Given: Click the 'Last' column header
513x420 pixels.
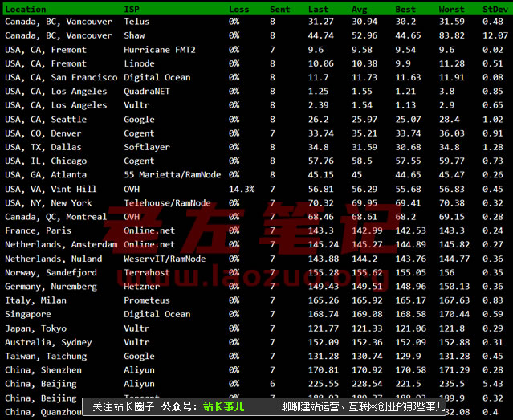Looking at the screenshot, I should (318, 10).
